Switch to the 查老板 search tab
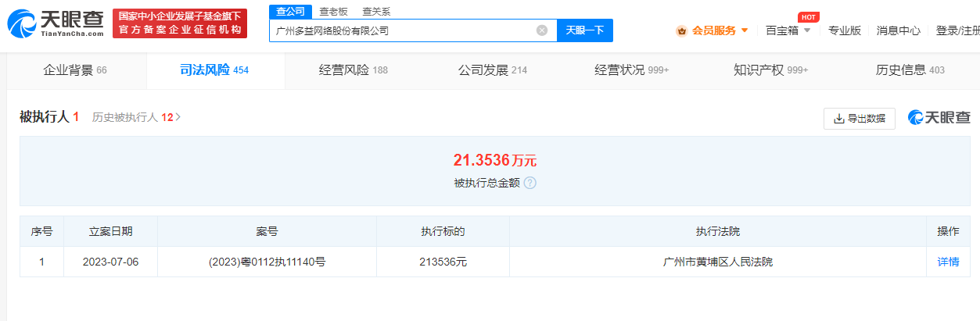Viewport: 980px width, 321px height. coord(333,11)
